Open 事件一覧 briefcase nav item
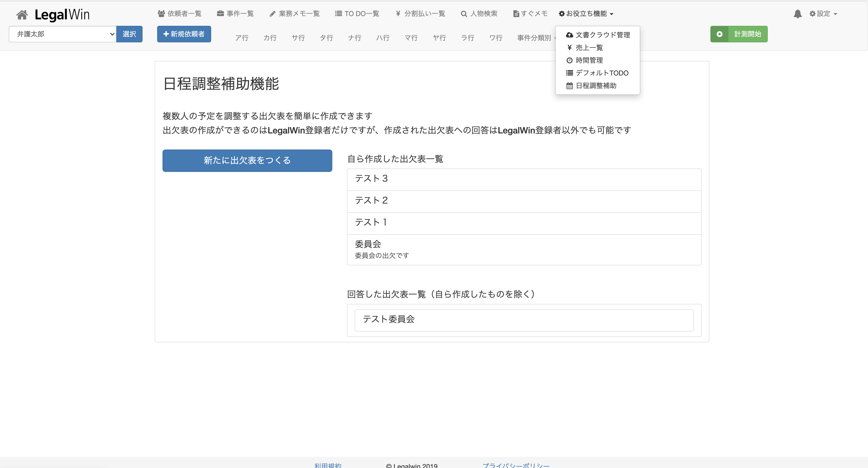The image size is (868, 468). click(x=235, y=14)
